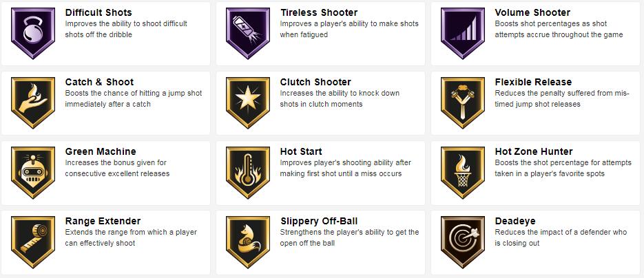Click the Volume Shooter bar-graph badge icon

[462, 33]
